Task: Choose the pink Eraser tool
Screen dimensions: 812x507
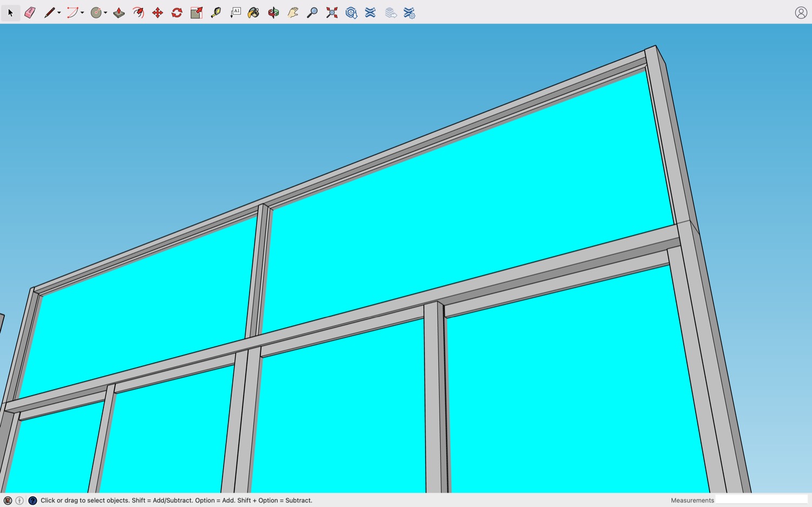Action: point(30,12)
